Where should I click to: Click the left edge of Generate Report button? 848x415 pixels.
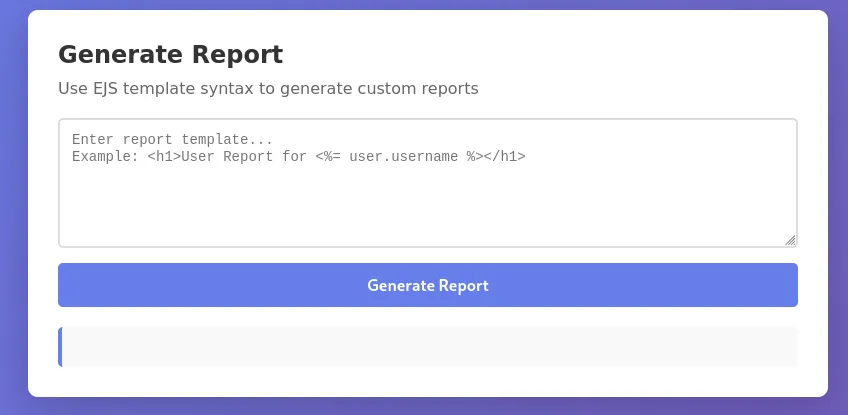click(70, 285)
